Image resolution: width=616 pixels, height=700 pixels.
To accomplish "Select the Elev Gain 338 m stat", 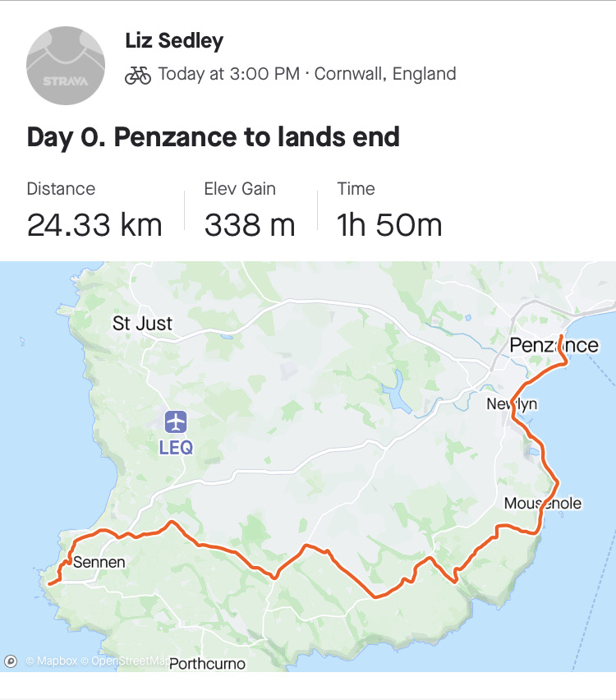I will [x=249, y=212].
